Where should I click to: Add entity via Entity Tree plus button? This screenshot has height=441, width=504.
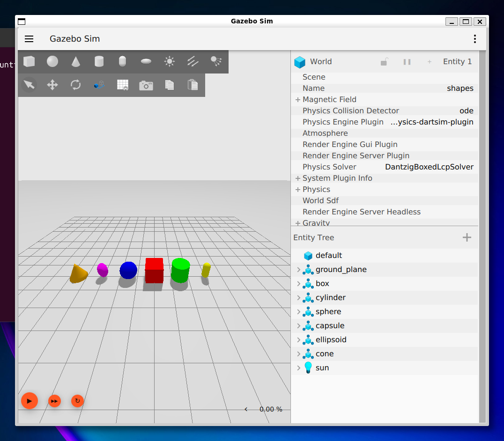point(467,238)
